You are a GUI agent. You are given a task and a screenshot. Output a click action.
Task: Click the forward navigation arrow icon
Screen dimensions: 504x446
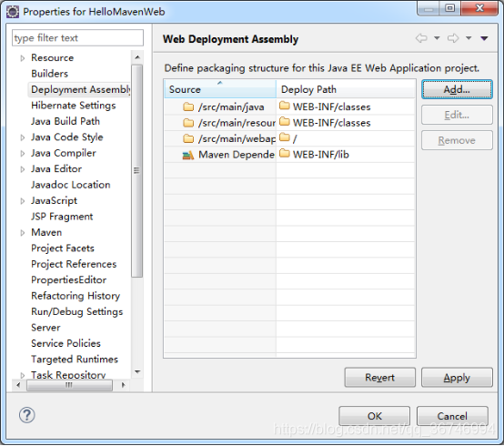click(453, 38)
